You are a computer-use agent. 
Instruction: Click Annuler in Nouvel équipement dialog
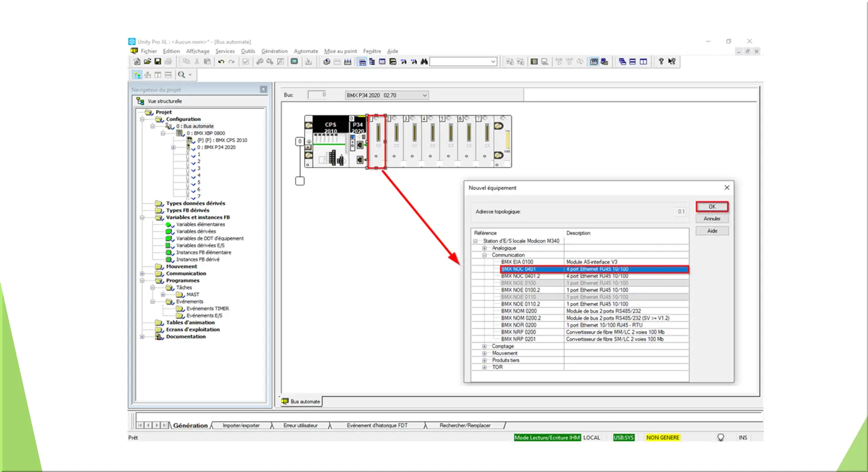[x=712, y=219]
